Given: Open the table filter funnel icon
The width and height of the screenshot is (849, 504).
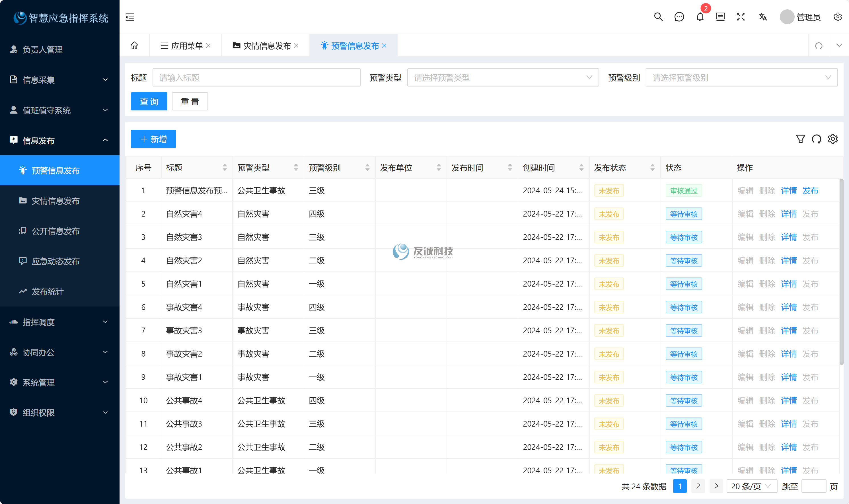Looking at the screenshot, I should click(x=800, y=139).
